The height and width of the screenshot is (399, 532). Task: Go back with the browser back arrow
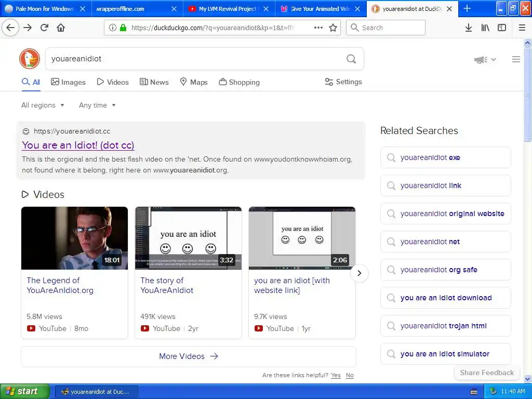click(10, 28)
